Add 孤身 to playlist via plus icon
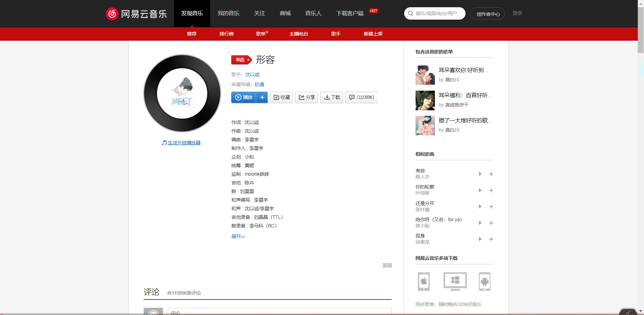Screen dimensions: 644x315 coord(491,239)
